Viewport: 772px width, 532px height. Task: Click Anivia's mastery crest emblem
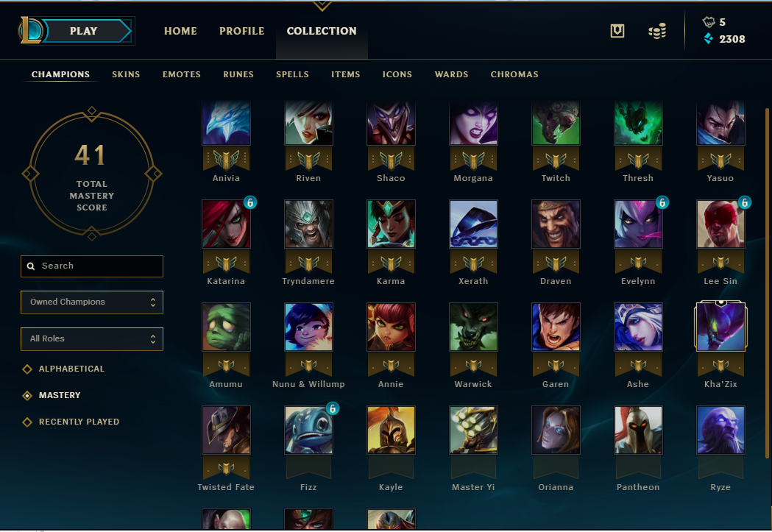coord(226,160)
